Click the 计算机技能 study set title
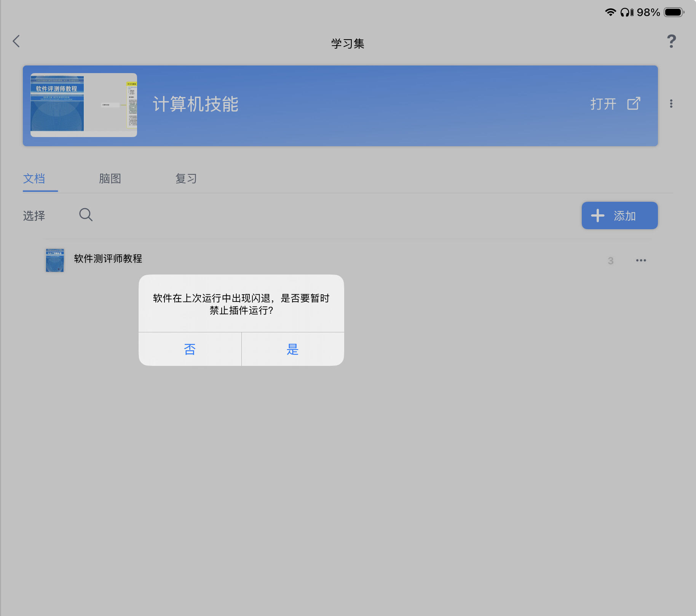This screenshot has height=616, width=696. [x=196, y=104]
